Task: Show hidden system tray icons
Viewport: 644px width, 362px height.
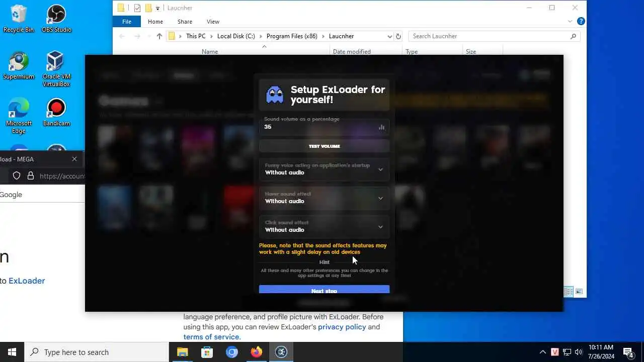Action: pyautogui.click(x=543, y=352)
